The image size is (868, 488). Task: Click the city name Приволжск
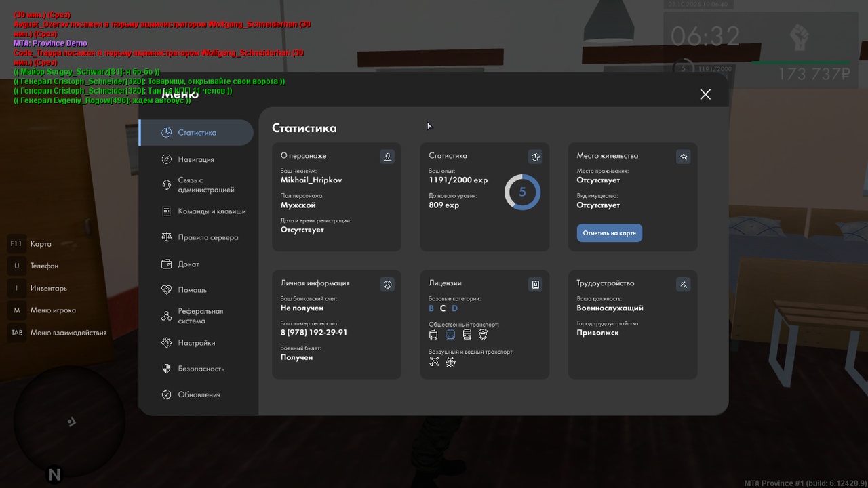coord(598,333)
